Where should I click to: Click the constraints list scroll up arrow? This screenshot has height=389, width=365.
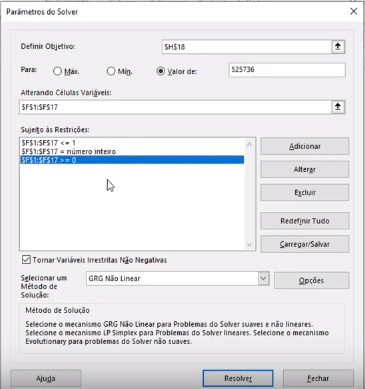click(249, 144)
